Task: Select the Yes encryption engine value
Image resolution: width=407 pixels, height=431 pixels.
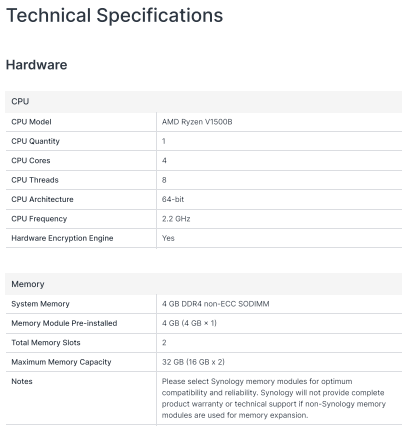Action: click(x=168, y=238)
